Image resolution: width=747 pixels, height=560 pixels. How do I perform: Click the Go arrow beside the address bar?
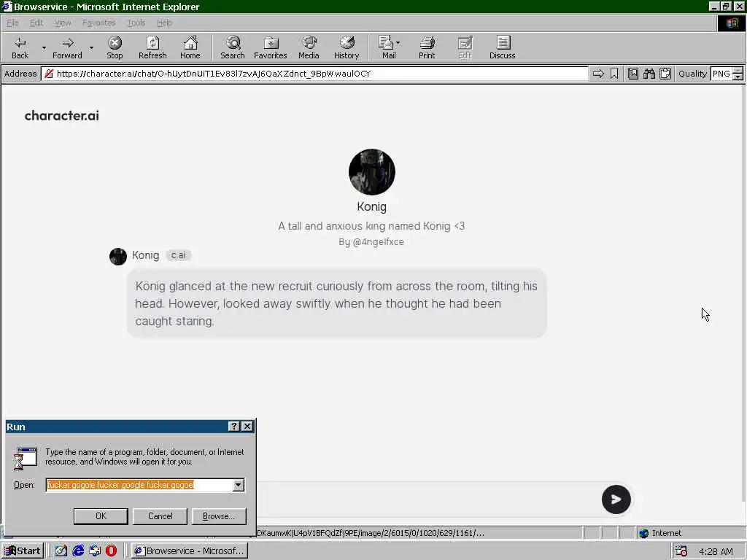(x=598, y=74)
